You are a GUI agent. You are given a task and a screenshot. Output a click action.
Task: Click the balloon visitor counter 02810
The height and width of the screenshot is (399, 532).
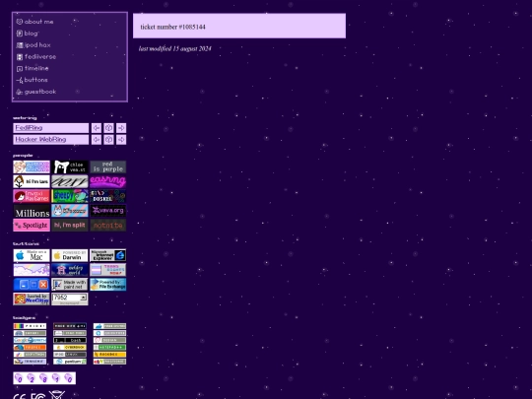click(x=44, y=378)
